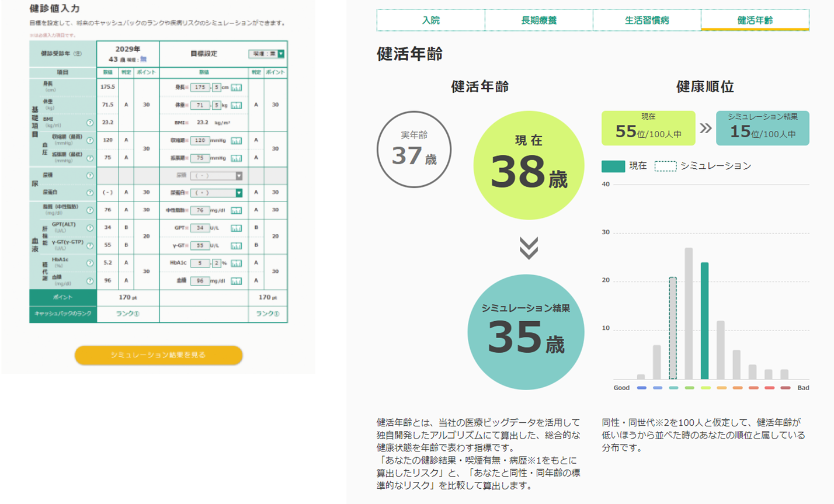Show help for 収縮期 (最高) blood pressure
Viewport: 834px width, 504px height.
[x=90, y=140]
